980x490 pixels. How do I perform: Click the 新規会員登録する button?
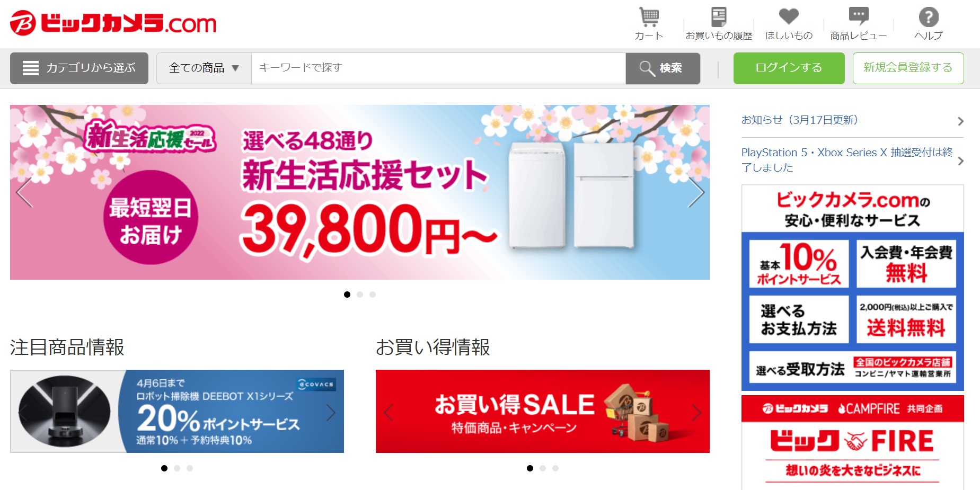908,68
